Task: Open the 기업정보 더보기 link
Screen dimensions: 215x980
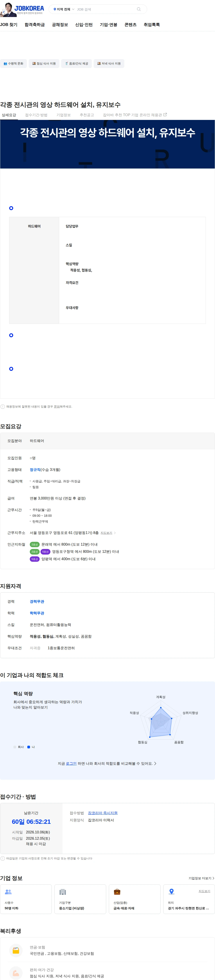Action: point(201,878)
